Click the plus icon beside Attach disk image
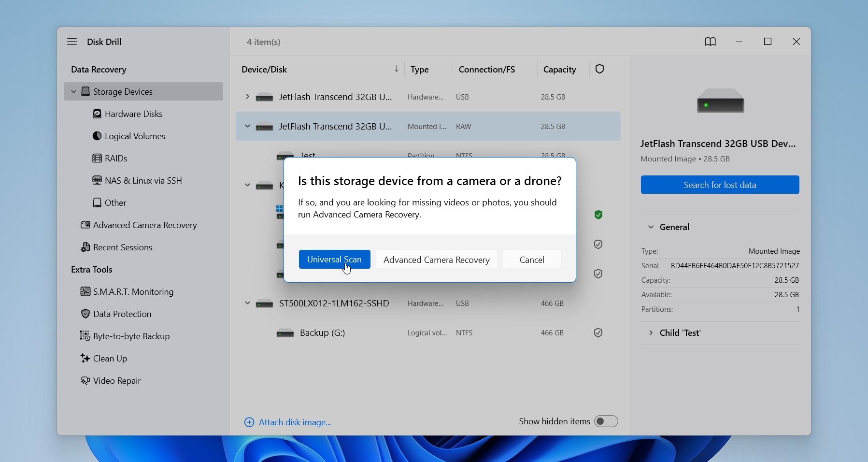The height and width of the screenshot is (462, 868). pyautogui.click(x=249, y=422)
